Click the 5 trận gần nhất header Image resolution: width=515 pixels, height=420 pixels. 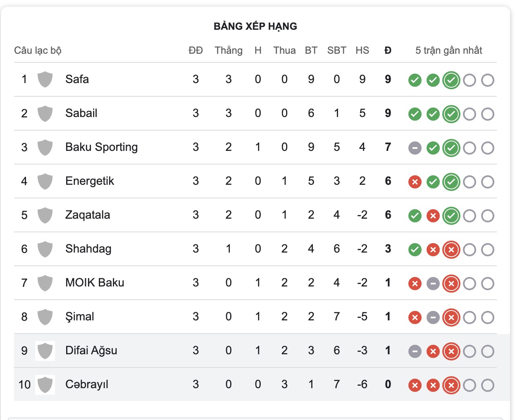click(x=448, y=50)
